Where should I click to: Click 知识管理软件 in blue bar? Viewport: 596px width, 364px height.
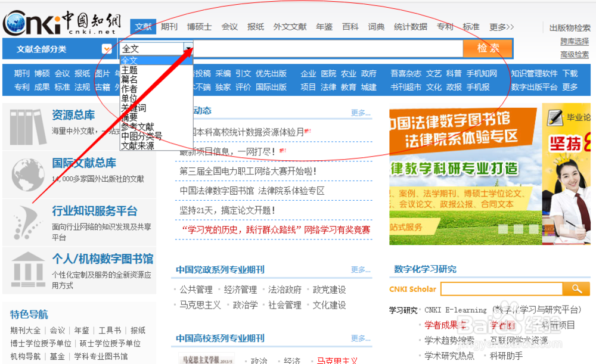coord(534,73)
